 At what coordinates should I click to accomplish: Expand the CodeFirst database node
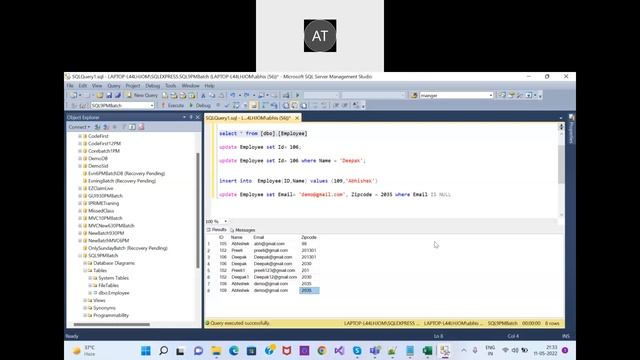point(80,136)
